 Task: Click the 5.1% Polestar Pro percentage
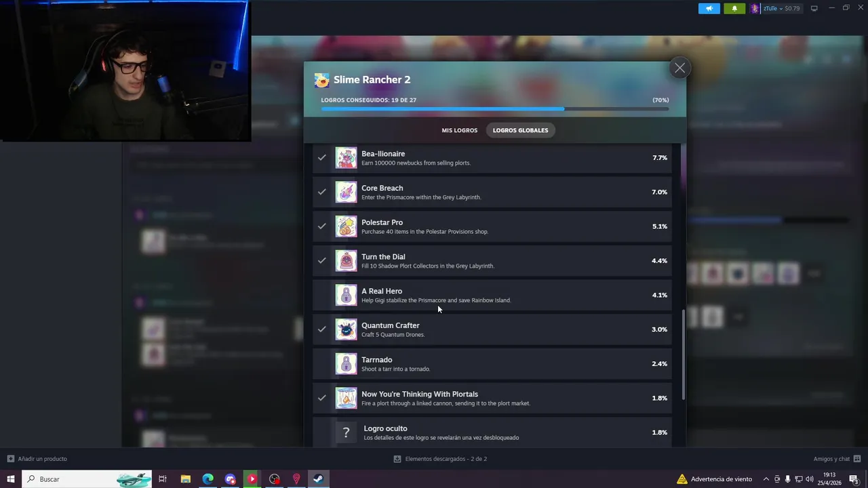(660, 226)
